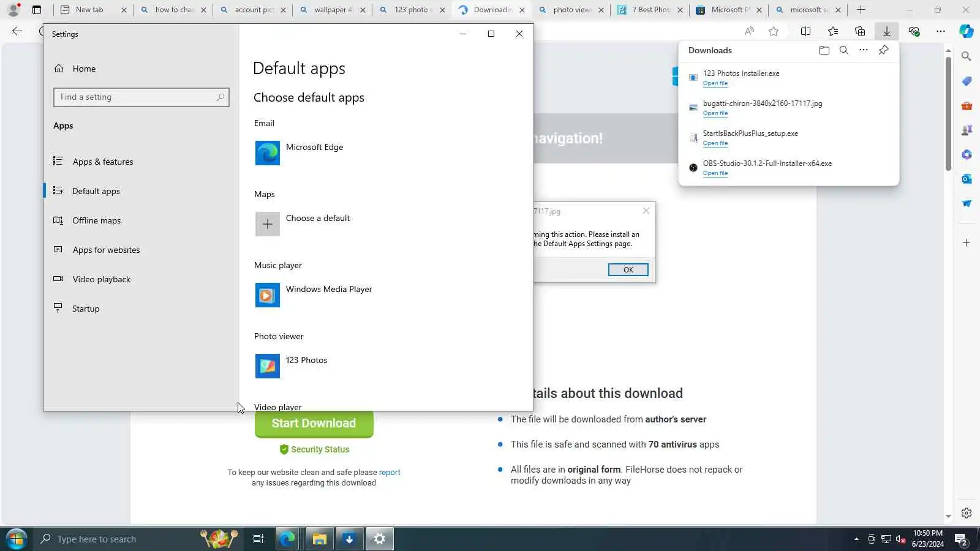Change Email default app Microsoft Edge

(x=300, y=152)
